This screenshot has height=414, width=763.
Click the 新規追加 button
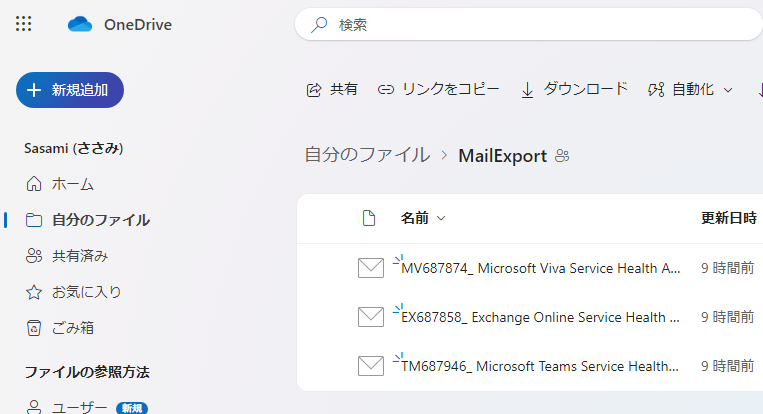click(70, 90)
